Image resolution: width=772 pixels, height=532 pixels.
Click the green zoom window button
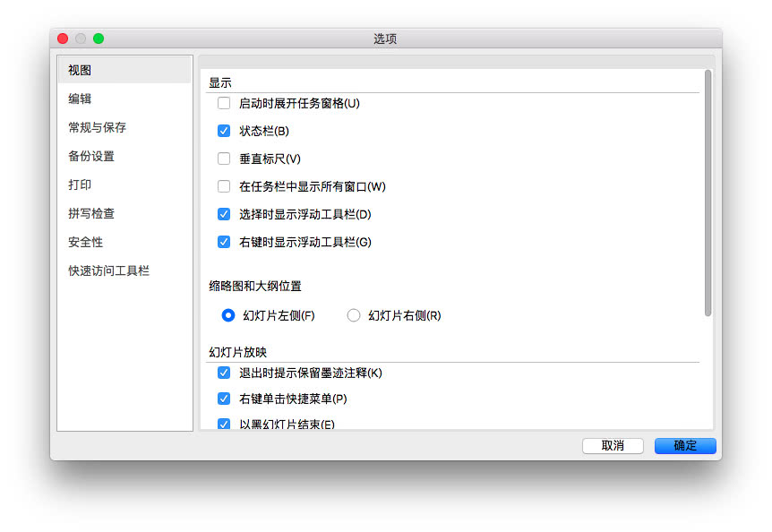(x=99, y=39)
